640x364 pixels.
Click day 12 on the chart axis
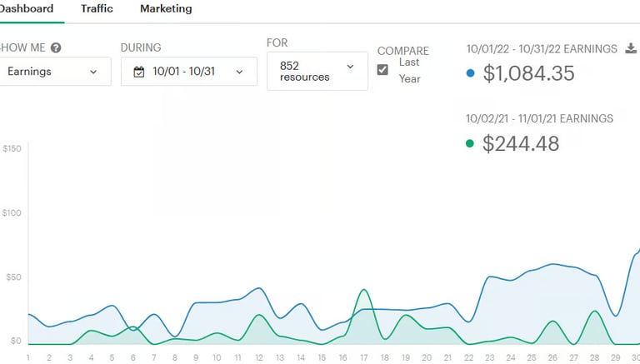259,358
